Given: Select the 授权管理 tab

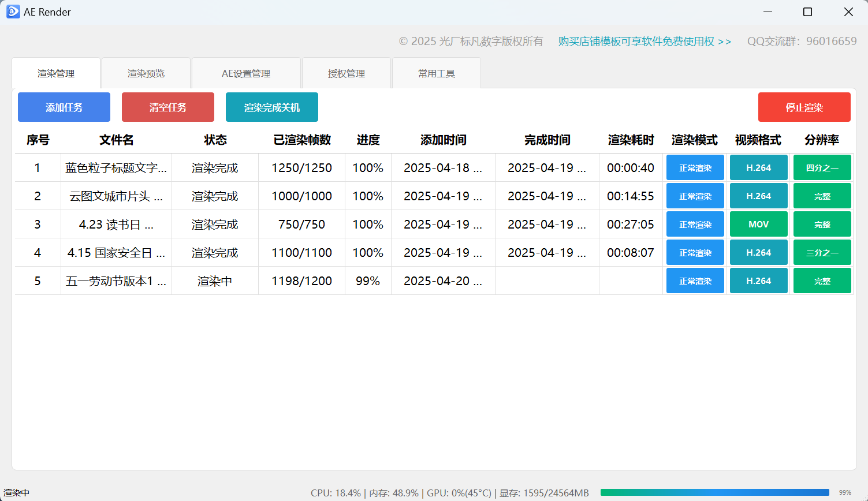Looking at the screenshot, I should pos(346,73).
